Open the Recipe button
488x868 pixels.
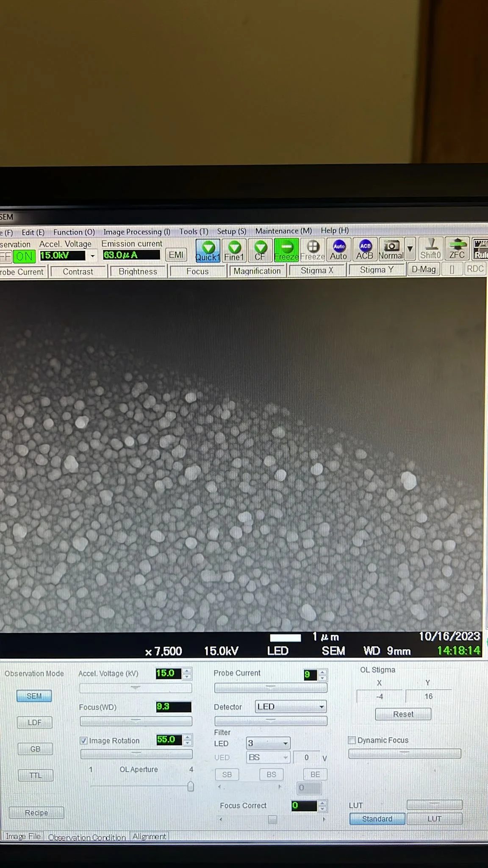[x=36, y=812]
